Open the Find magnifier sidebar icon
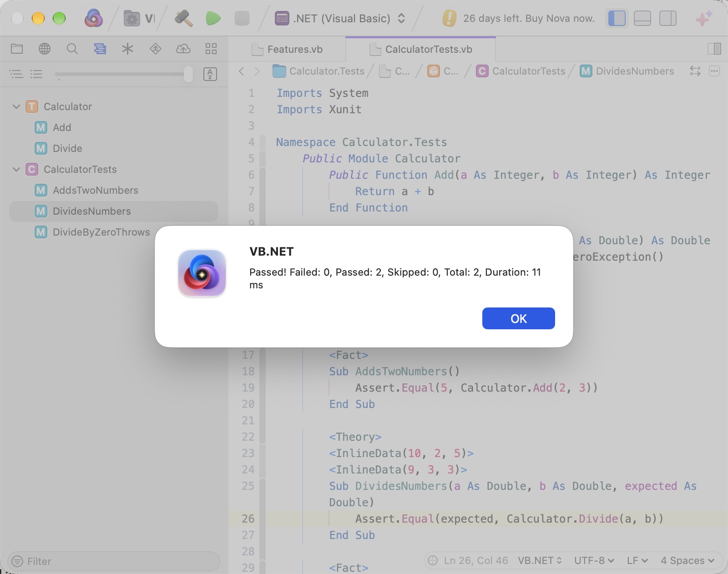The image size is (728, 574). coord(72,49)
